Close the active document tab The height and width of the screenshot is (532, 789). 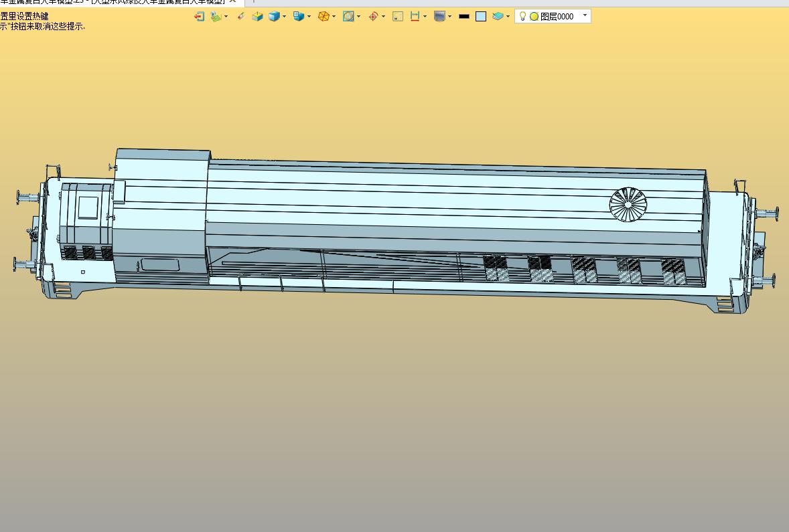[232, 1]
